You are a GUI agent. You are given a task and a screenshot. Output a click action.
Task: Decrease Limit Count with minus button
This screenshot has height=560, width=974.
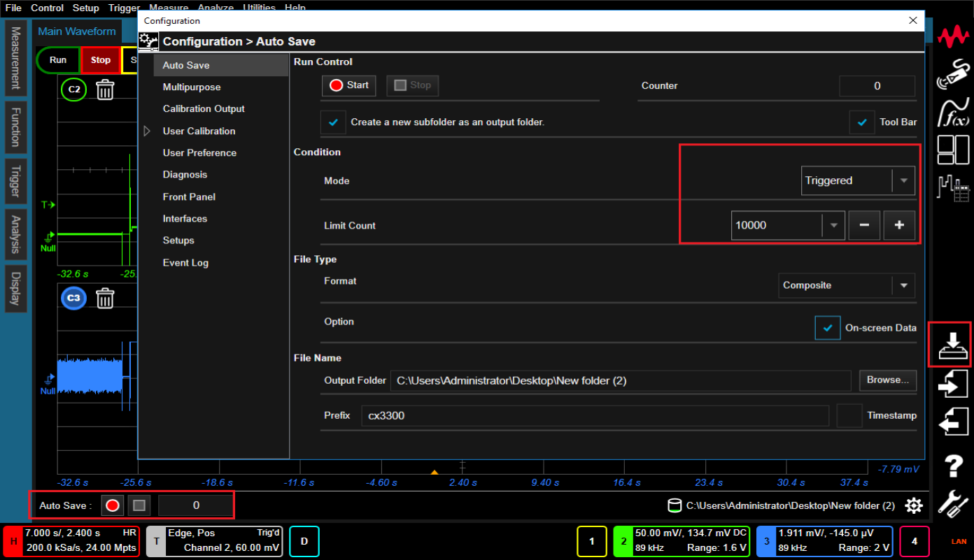[864, 225]
